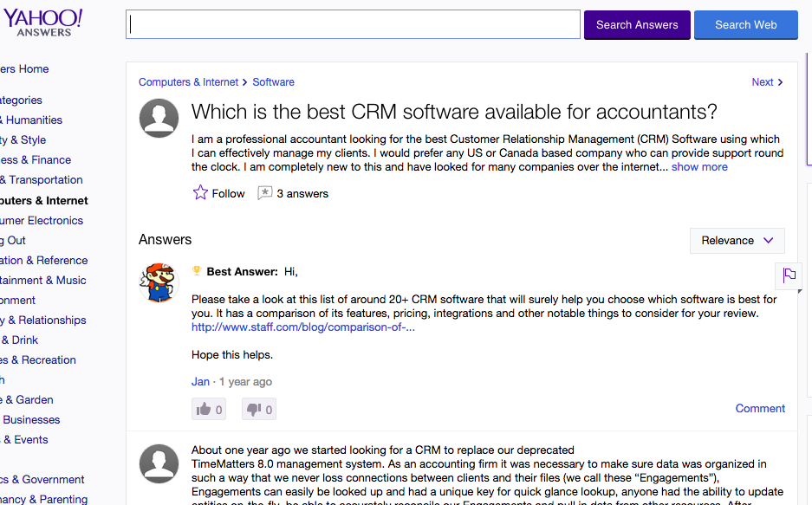Select Computers & Internet in sidebar
The height and width of the screenshot is (505, 812).
tap(43, 200)
